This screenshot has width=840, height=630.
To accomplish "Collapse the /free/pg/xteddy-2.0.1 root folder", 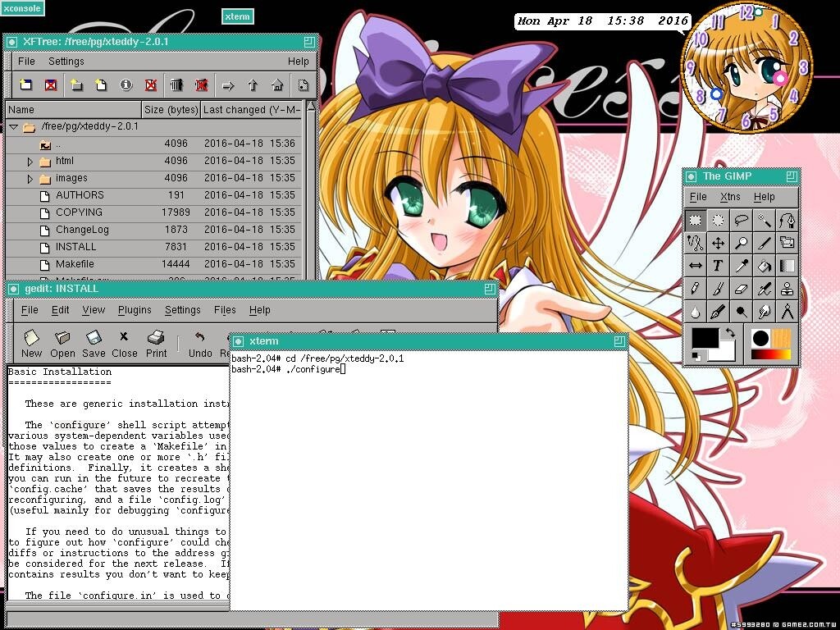I will tap(13, 127).
